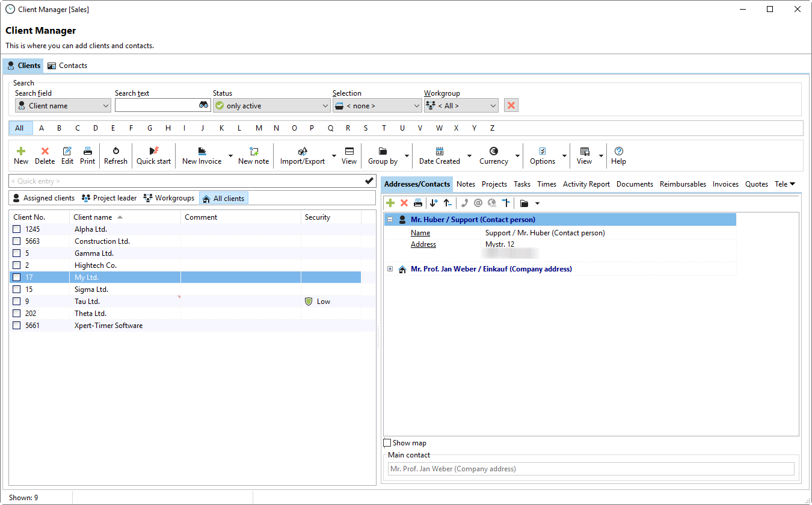Check the box for Xpert-Timer Software
This screenshot has height=505, width=812.
17,326
